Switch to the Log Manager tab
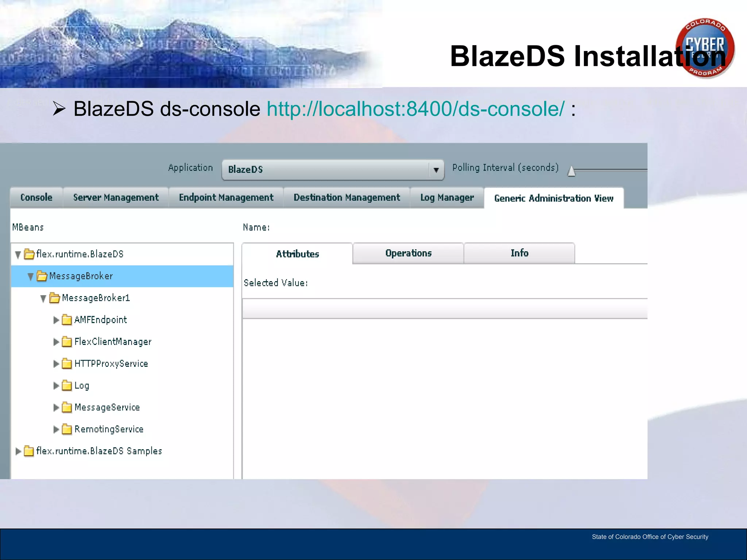This screenshot has height=560, width=747. coord(447,197)
